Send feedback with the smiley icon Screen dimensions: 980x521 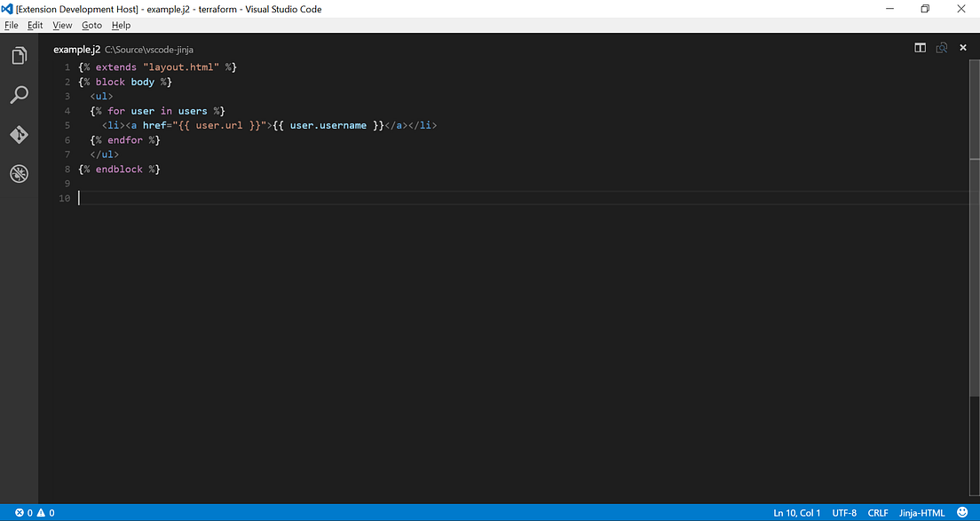point(963,512)
